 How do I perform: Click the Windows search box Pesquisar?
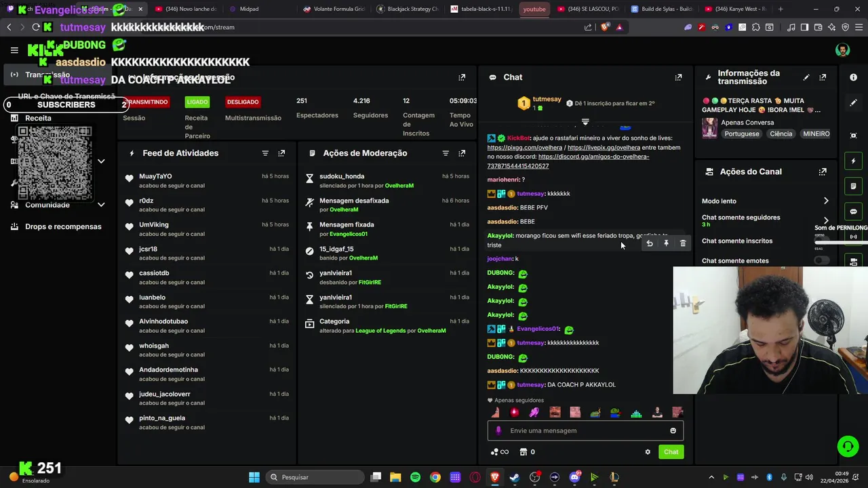[x=314, y=477]
